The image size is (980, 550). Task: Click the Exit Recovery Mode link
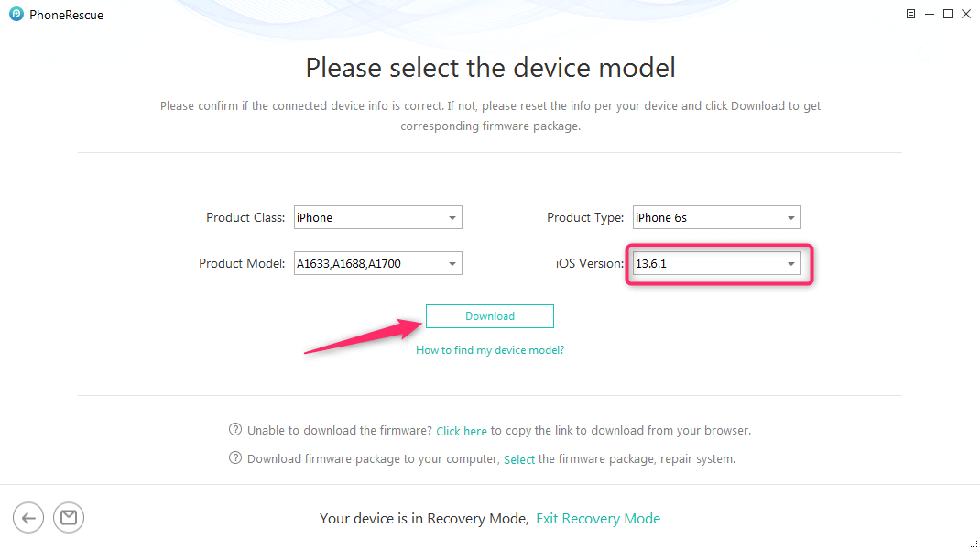click(598, 519)
